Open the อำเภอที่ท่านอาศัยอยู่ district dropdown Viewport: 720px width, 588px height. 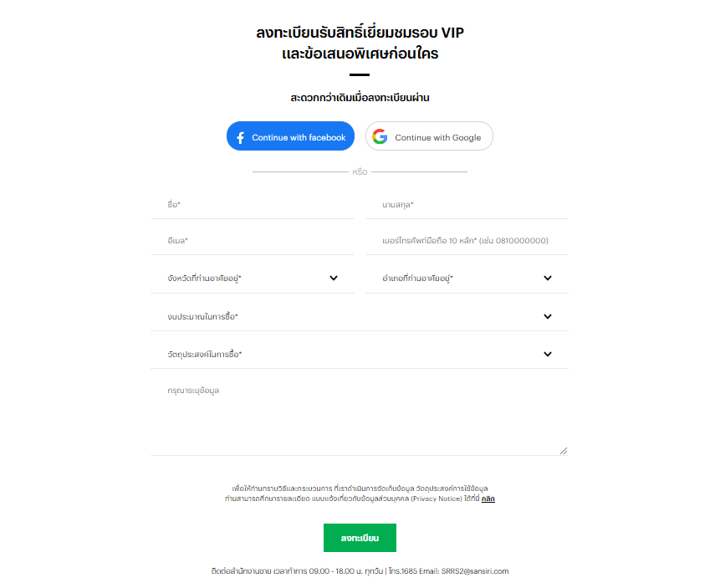467,279
